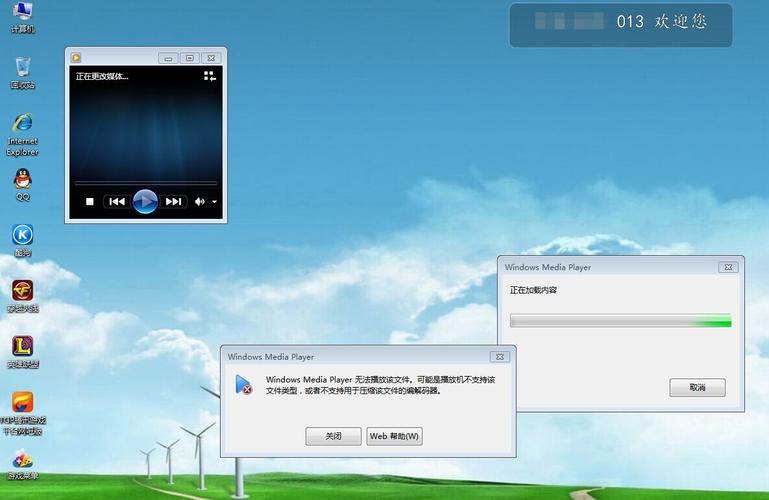Click the green loading progress bar
Viewport: 769px width, 500px height.
point(620,321)
